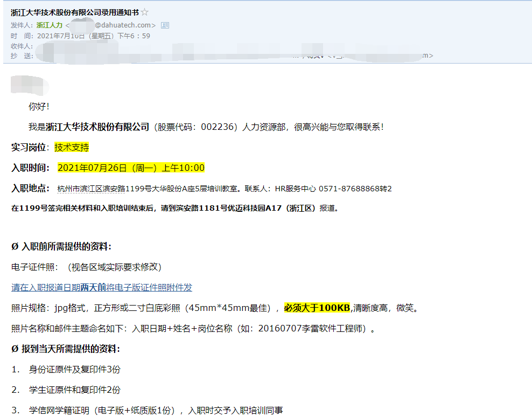This screenshot has width=532, height=416.
Task: Click list item 3 学信网学籍证明
Action: point(147,410)
